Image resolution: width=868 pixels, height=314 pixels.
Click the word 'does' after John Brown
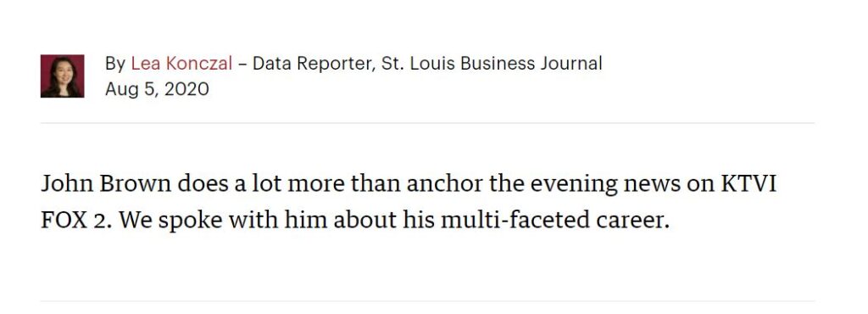point(203,184)
